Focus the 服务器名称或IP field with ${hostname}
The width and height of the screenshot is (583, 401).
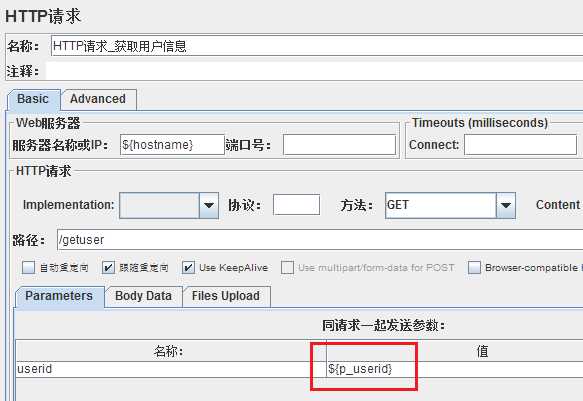click(172, 145)
